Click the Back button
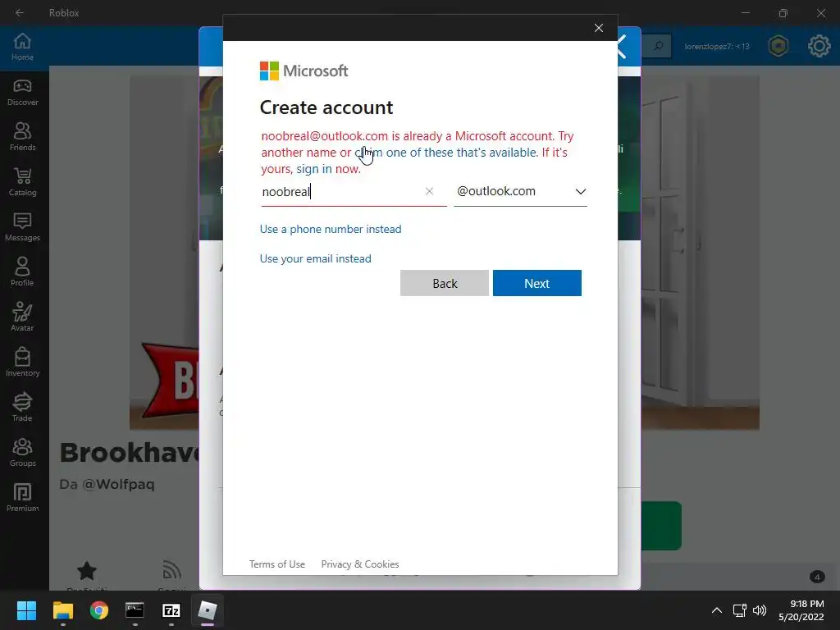The height and width of the screenshot is (630, 840). tap(444, 283)
